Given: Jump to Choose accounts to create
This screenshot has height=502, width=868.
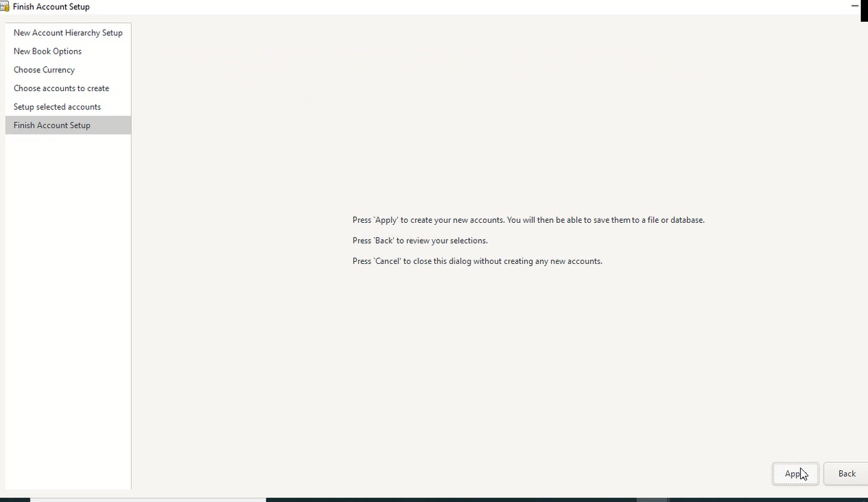Looking at the screenshot, I should pyautogui.click(x=62, y=88).
